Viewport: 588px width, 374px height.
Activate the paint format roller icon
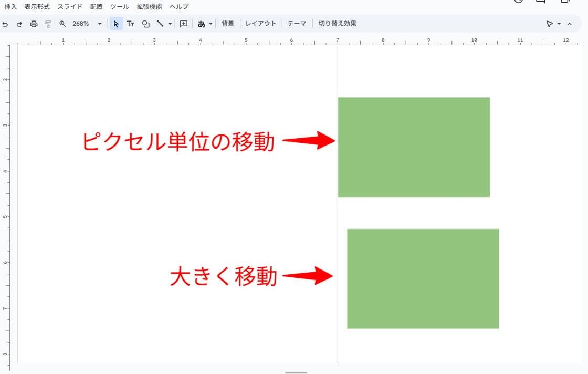[48, 24]
